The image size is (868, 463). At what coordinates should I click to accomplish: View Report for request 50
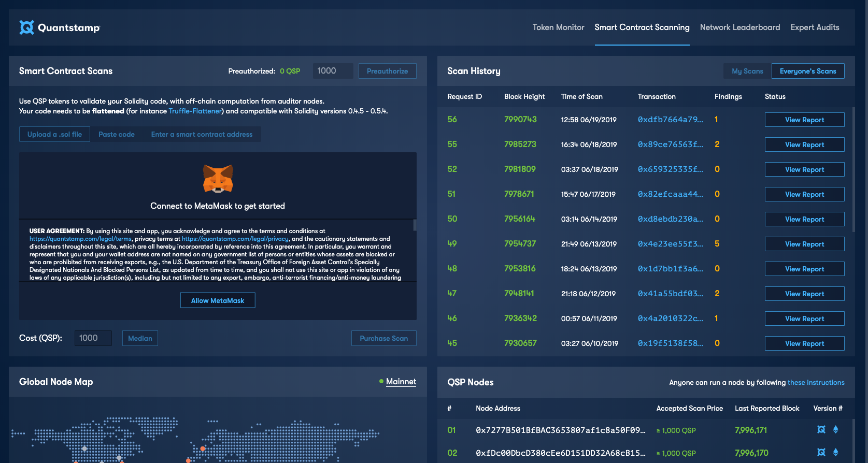(805, 219)
